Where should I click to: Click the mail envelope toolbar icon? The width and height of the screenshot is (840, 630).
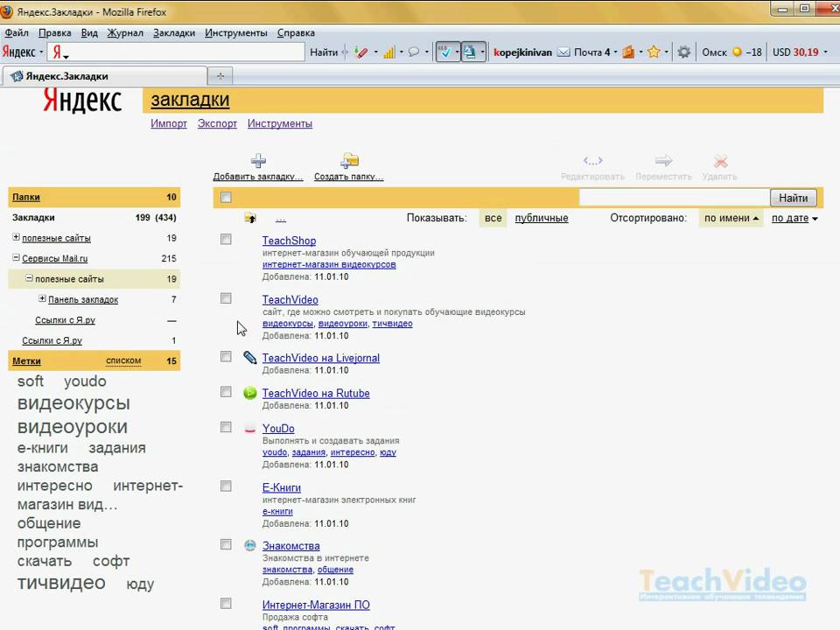[563, 52]
